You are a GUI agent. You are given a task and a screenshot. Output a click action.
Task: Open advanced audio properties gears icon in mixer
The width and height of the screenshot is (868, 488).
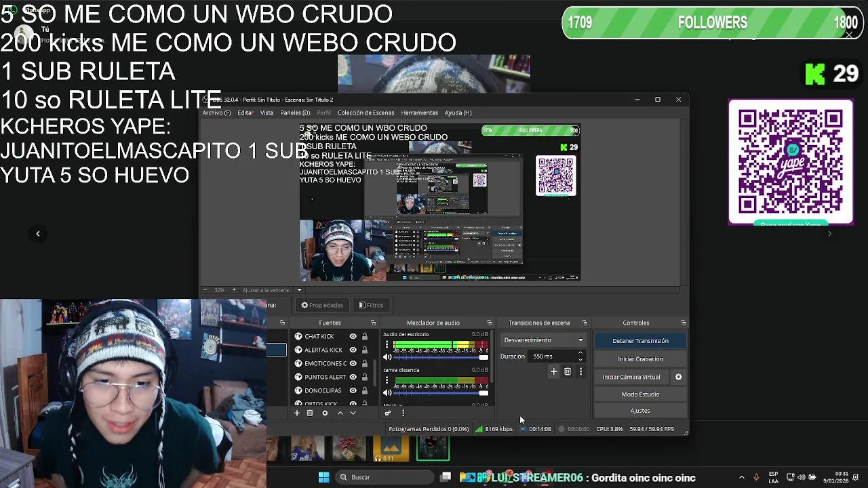(x=388, y=413)
